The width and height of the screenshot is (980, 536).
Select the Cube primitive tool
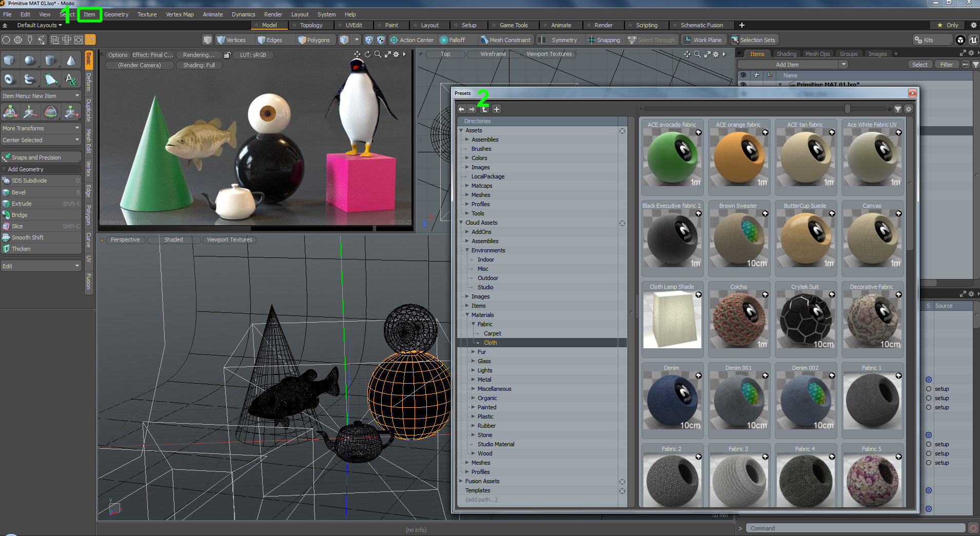(x=9, y=61)
